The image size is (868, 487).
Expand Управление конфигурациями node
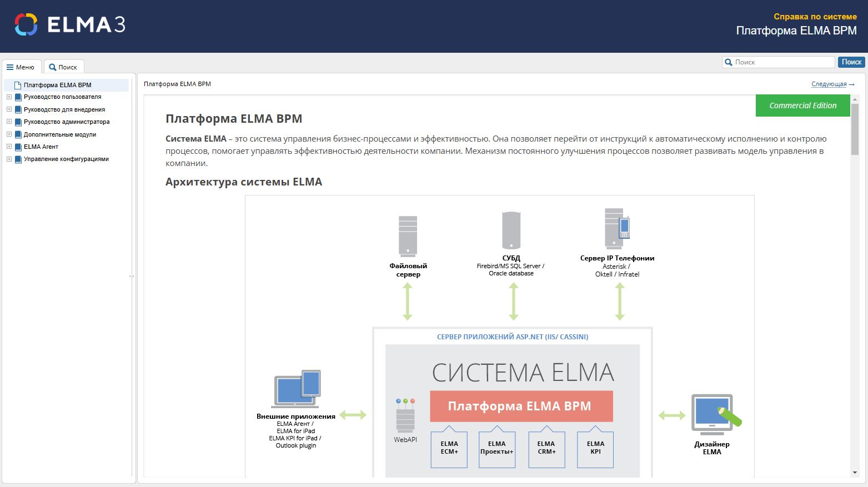(9, 159)
